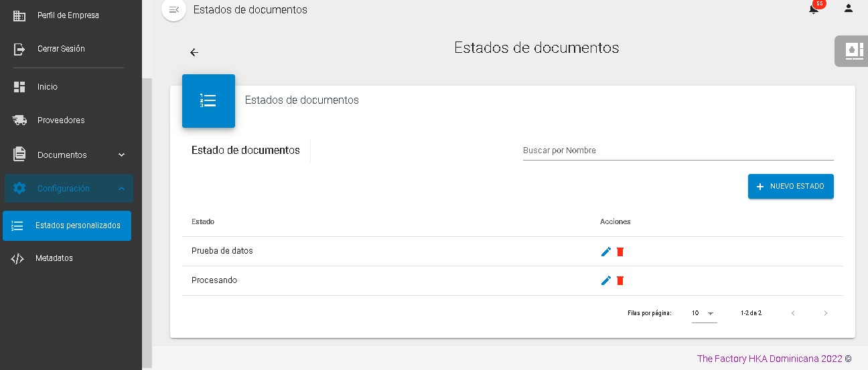Click the Nuevo Estado button
The image size is (868, 370).
(790, 187)
